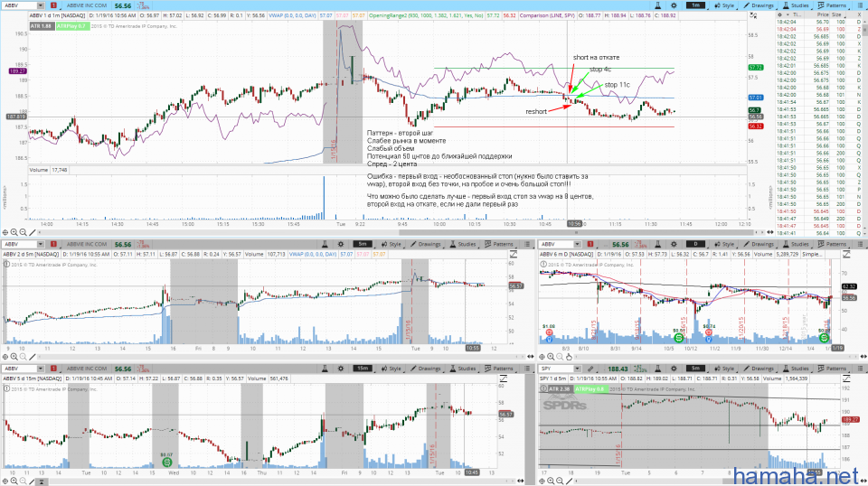Viewport: 868px width, 486px height.
Task: Open the symbol dropdown of top ABBV chart
Action: click(x=41, y=5)
